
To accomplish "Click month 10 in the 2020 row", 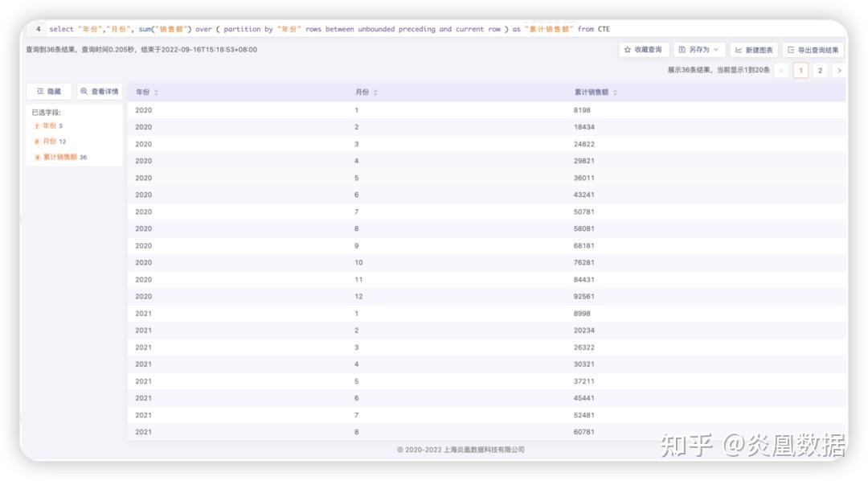I will click(358, 263).
